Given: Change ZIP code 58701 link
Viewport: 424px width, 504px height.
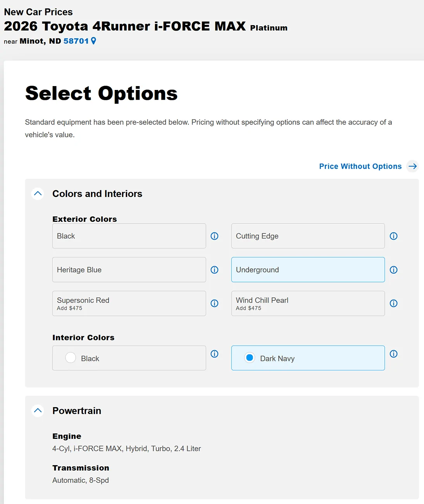Looking at the screenshot, I should click(76, 41).
